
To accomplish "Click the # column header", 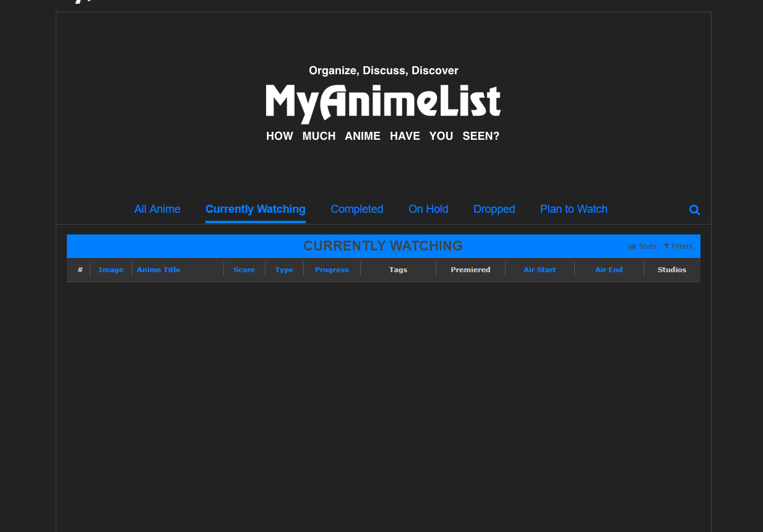I will (80, 270).
